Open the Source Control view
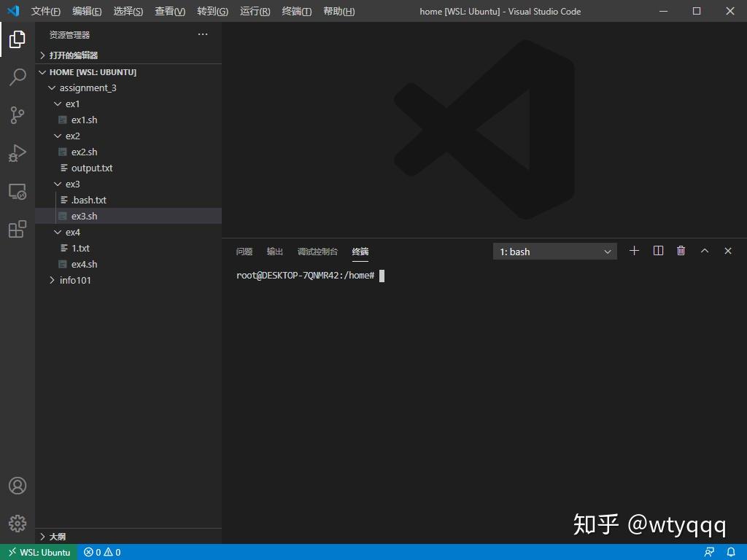 click(x=17, y=115)
